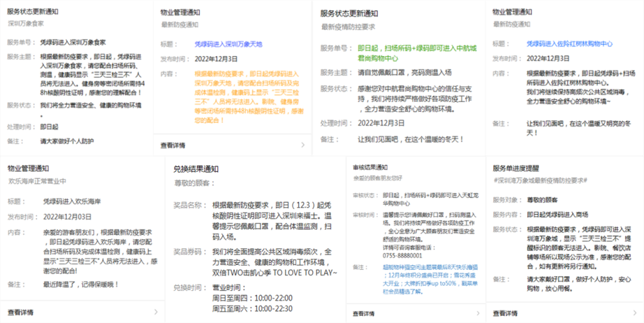Viewport: 644px width, 323px height.
Task: Click blue title 凭绿码进入佐阾红树林购物中心
Action: pos(569,44)
